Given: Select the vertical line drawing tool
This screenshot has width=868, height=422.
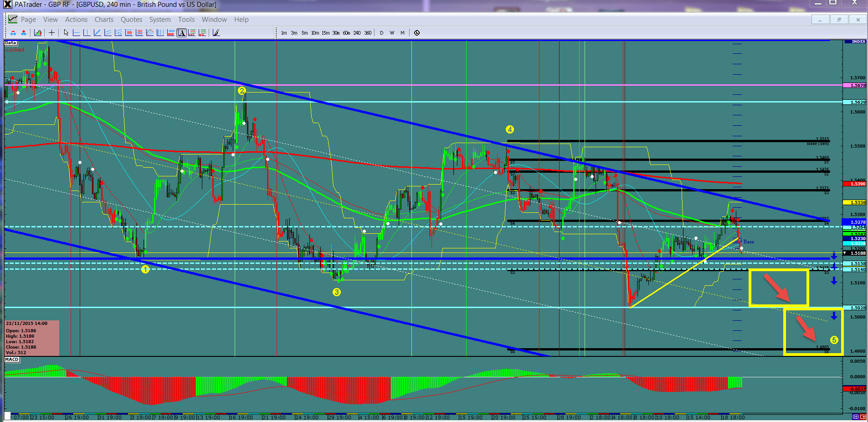Looking at the screenshot, I should pyautogui.click(x=87, y=33).
